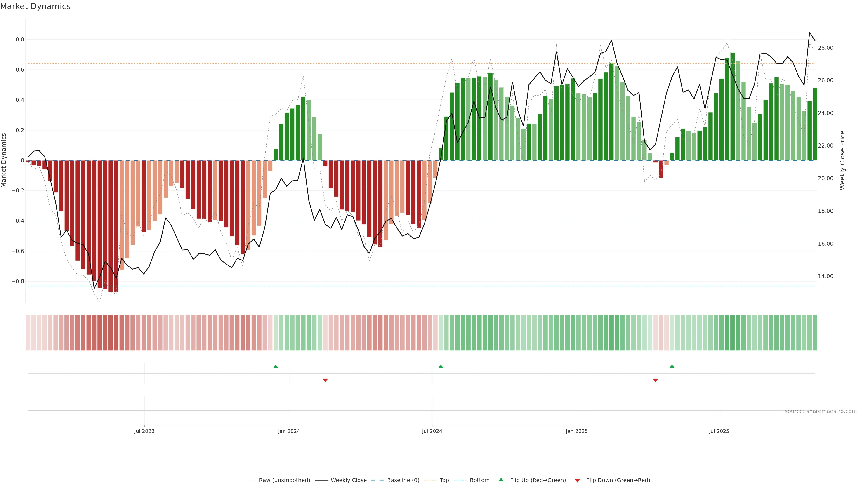Click the Flip Up triangle near Jan 2024
The height and width of the screenshot is (488, 868).
point(276,366)
